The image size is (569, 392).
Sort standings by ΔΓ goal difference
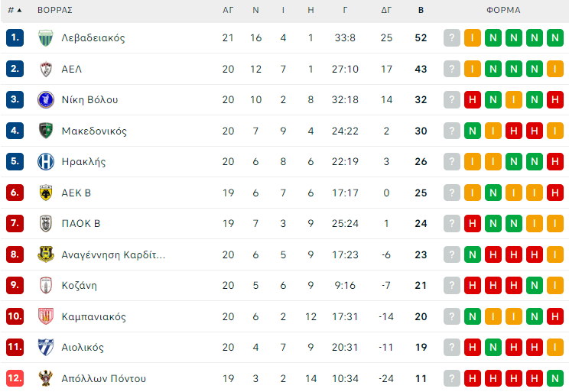tap(386, 11)
